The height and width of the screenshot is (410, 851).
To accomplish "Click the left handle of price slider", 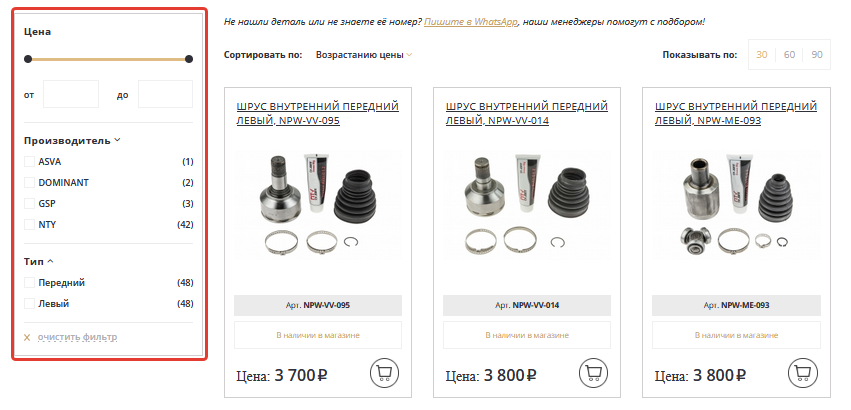I will pyautogui.click(x=28, y=59).
